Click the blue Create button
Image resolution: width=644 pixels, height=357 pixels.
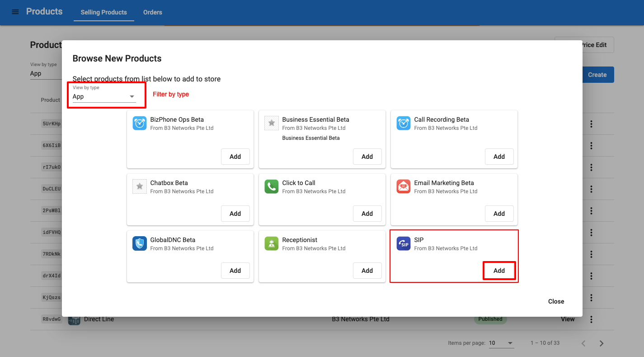click(x=598, y=75)
